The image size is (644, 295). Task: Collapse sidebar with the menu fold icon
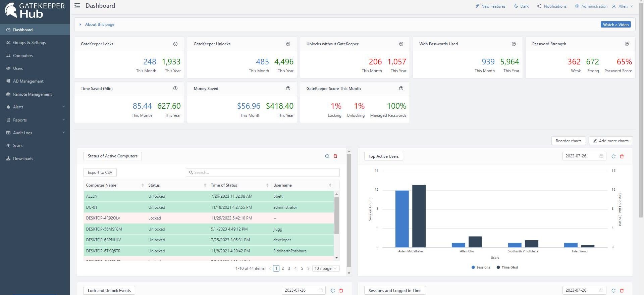tap(77, 6)
